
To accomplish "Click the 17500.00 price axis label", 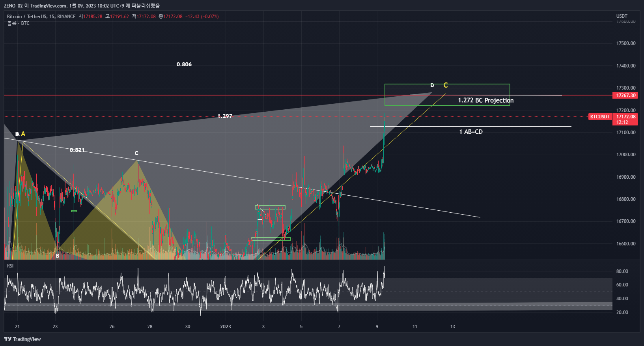I will click(x=626, y=43).
